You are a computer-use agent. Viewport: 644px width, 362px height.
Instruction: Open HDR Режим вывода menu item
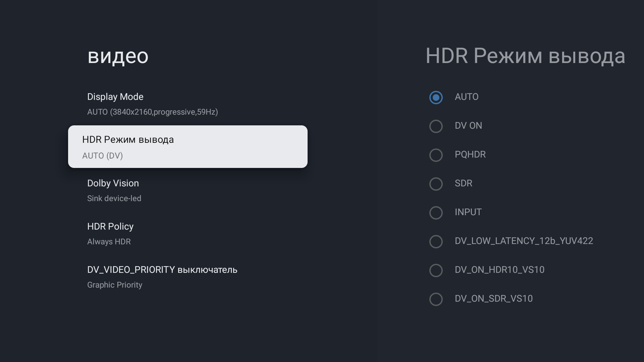[x=187, y=146]
